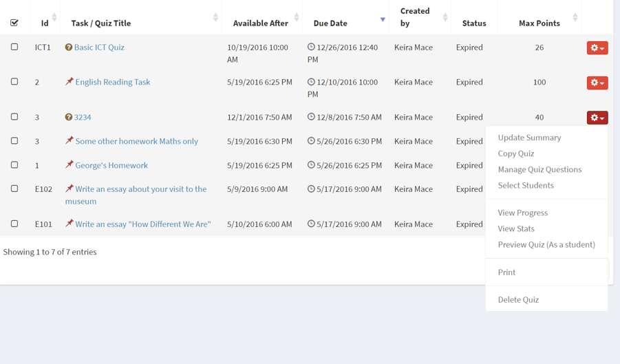Check the box for Basic ICT Quiz row
Screen dimensions: 620x364
pyautogui.click(x=14, y=47)
